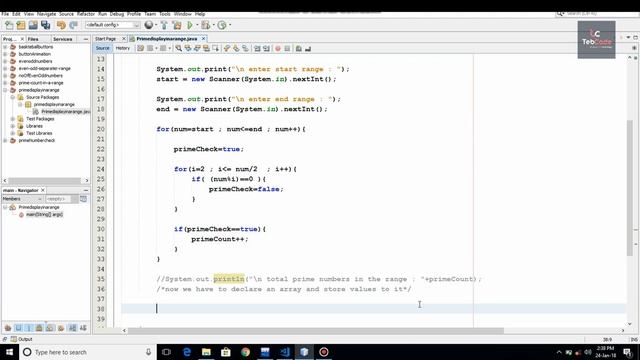
Task: Expand the Libraries node
Action: click(x=13, y=126)
